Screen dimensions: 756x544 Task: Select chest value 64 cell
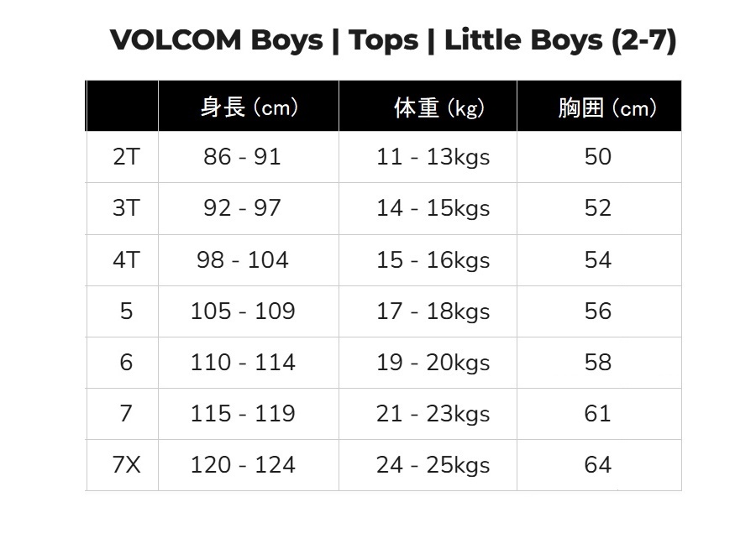598,465
